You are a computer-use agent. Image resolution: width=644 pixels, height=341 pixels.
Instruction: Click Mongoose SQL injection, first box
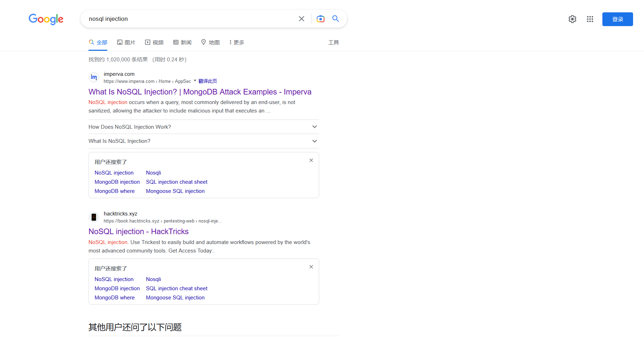point(175,191)
